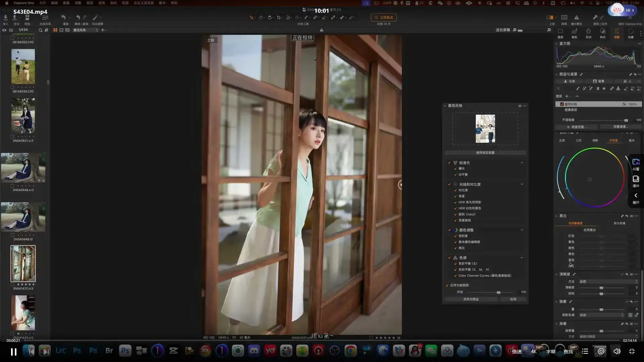
Task: Uncheck the 标准化 checkbox in style panel
Action: tap(449, 163)
